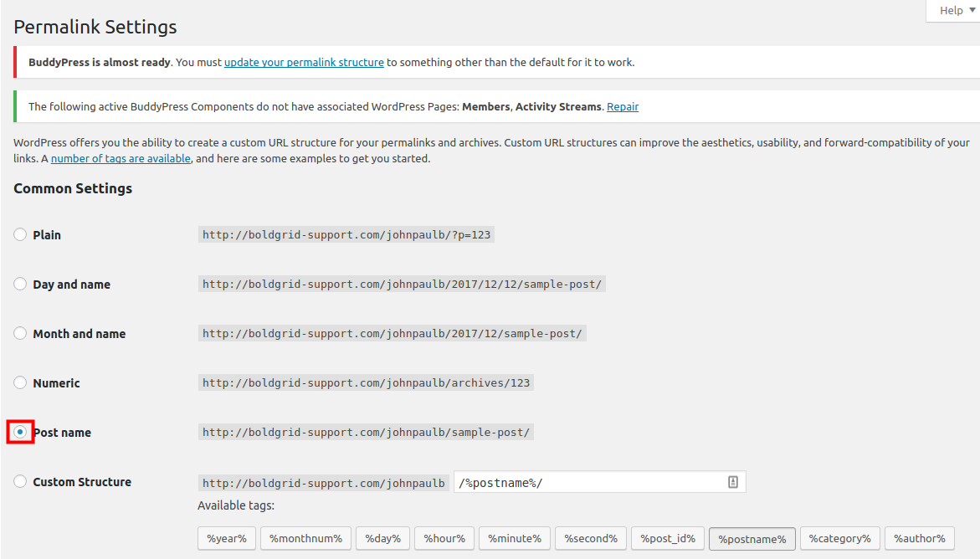Insert the %post_id% tag
Screen dimensions: 980x559
(x=668, y=538)
